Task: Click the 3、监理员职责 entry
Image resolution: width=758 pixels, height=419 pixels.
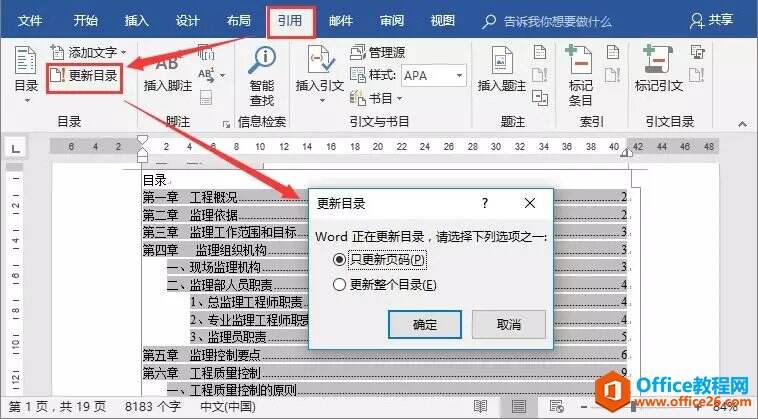Action: [x=408, y=337]
